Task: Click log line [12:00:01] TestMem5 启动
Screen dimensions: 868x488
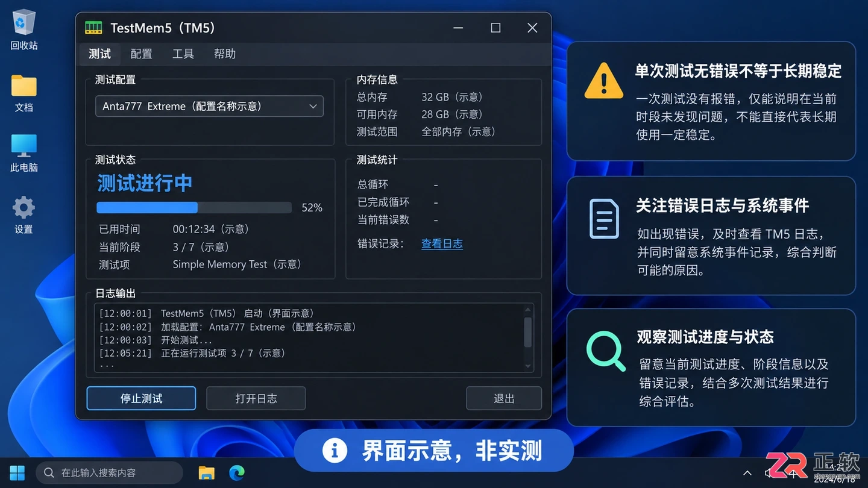Action: [207, 313]
